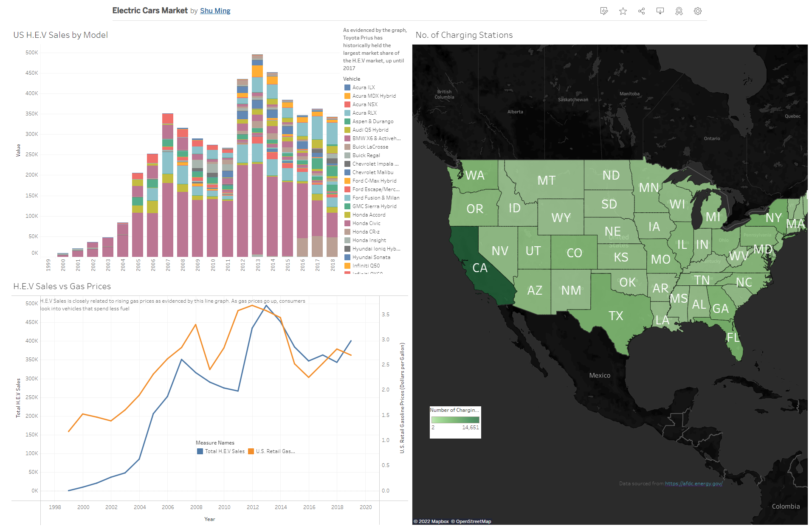812x529 pixels.
Task: Click the download icon in the toolbar
Action: 660,11
